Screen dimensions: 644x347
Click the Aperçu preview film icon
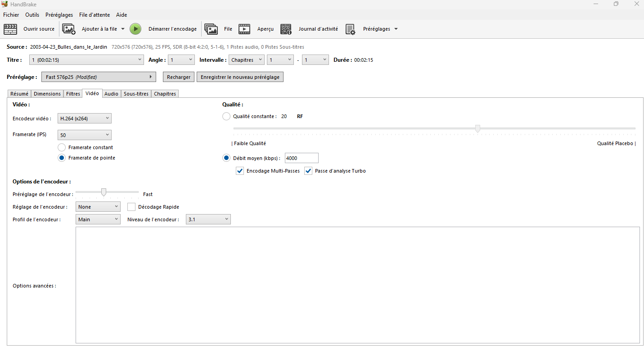coord(244,29)
